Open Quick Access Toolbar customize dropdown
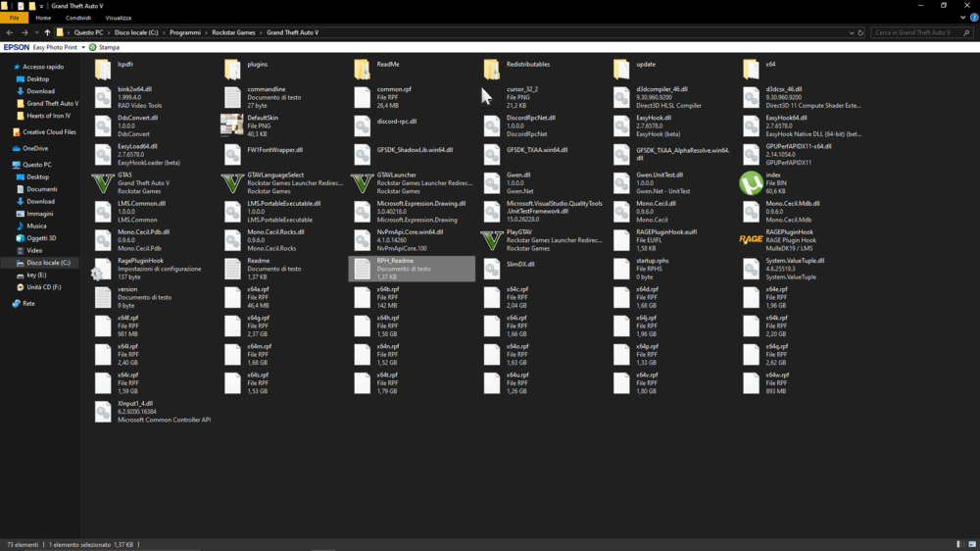Image resolution: width=980 pixels, height=551 pixels. pos(42,6)
